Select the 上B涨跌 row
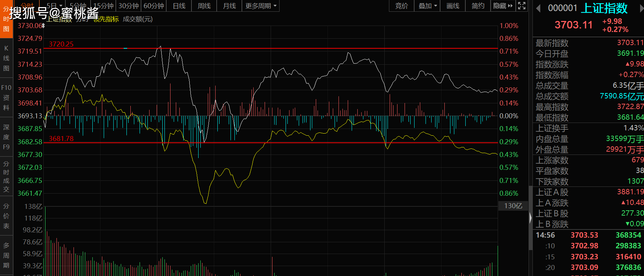The image size is (644, 276). [x=589, y=224]
